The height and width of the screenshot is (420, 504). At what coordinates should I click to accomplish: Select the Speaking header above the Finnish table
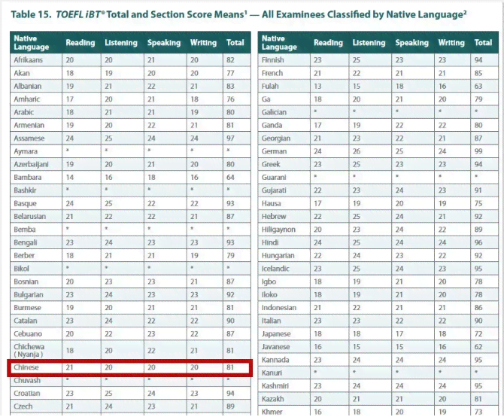click(x=411, y=43)
